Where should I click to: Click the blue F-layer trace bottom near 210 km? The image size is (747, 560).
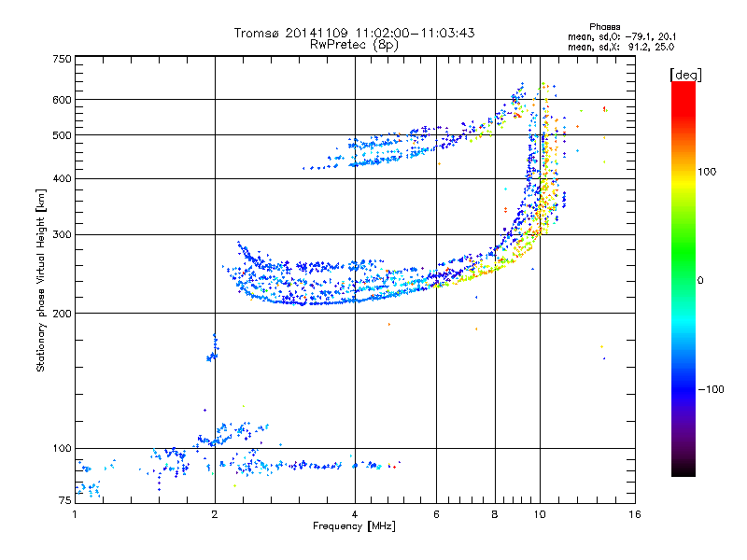click(305, 301)
